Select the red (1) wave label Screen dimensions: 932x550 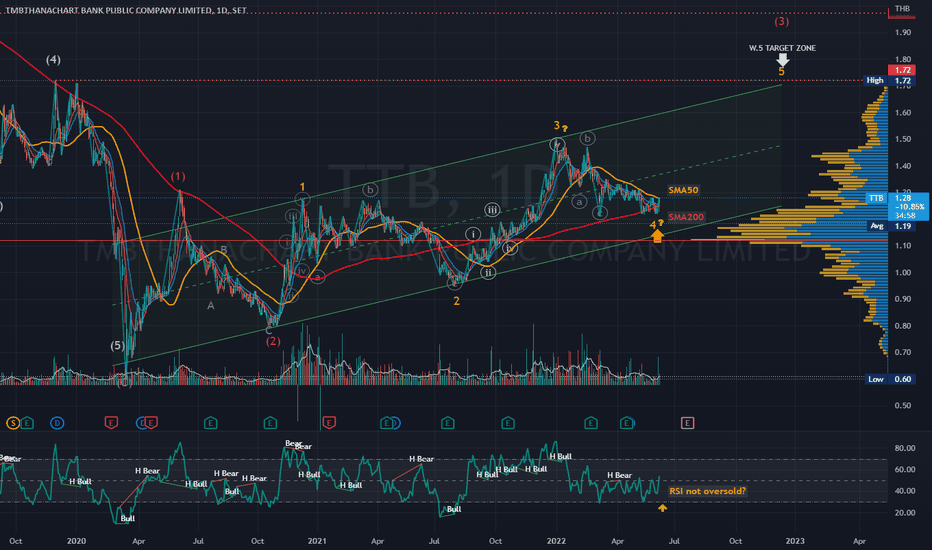click(x=178, y=176)
